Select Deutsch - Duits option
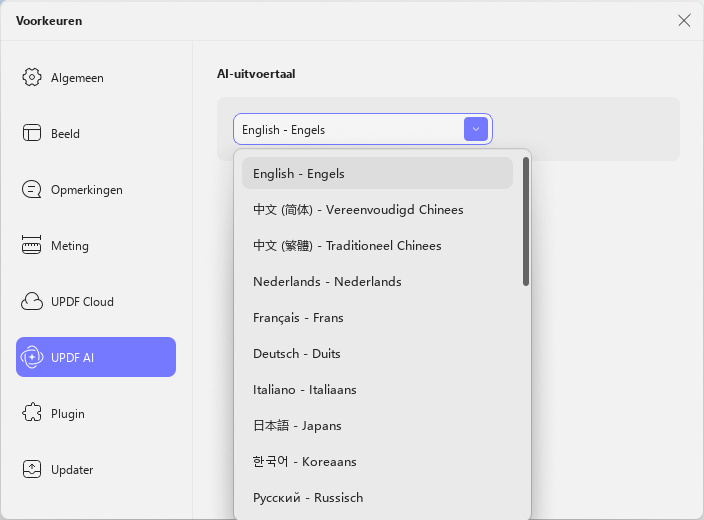This screenshot has width=704, height=520. coord(377,353)
